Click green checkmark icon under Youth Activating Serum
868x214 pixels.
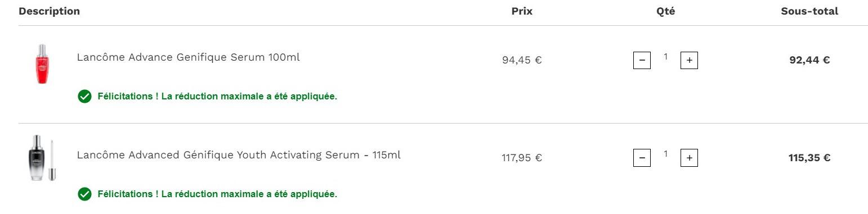click(x=84, y=194)
